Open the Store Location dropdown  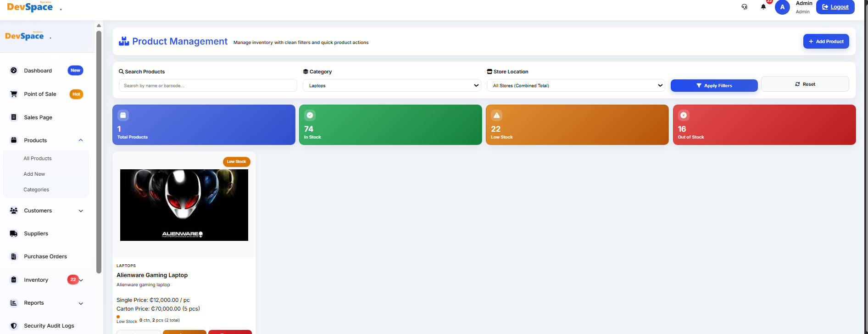pyautogui.click(x=576, y=85)
